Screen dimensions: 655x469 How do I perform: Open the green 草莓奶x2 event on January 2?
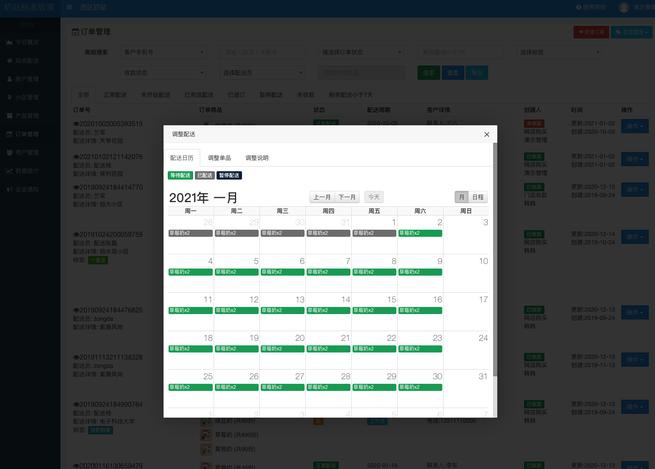tap(420, 233)
